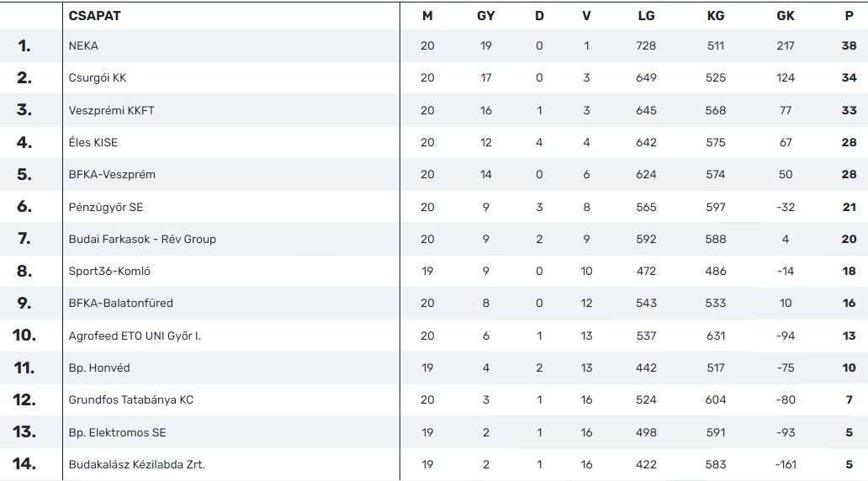Click the P points column header
868x481 pixels.
849,16
